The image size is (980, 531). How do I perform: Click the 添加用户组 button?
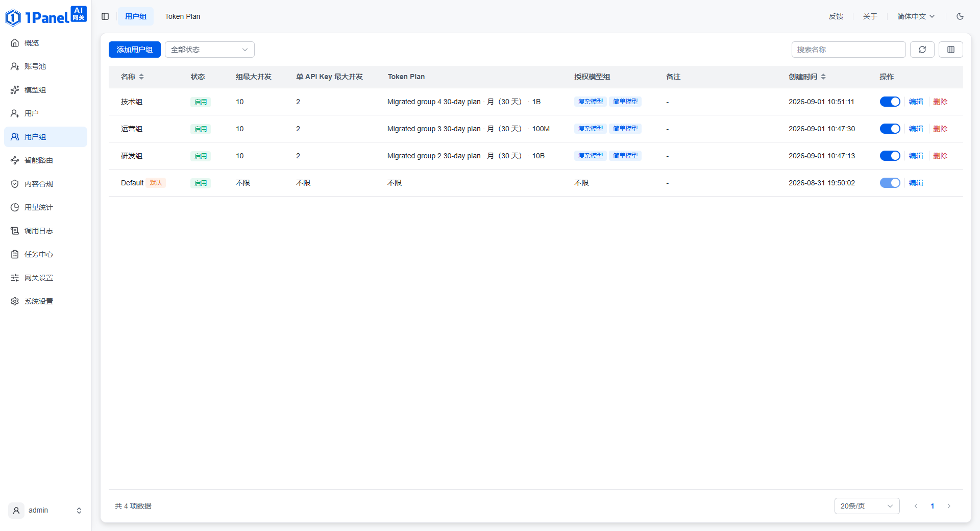point(135,50)
